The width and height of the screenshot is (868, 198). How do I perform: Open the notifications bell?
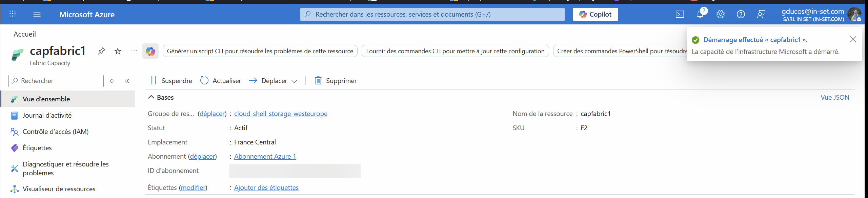click(x=700, y=14)
